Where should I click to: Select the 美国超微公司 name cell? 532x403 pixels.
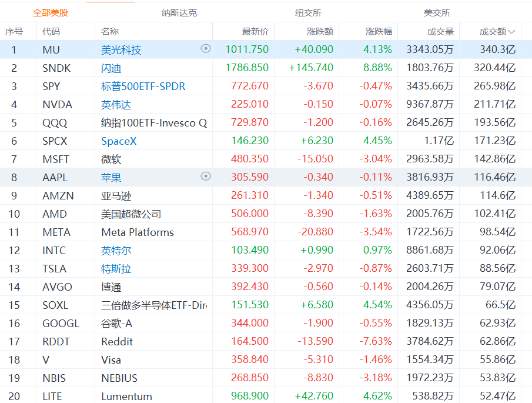click(131, 214)
